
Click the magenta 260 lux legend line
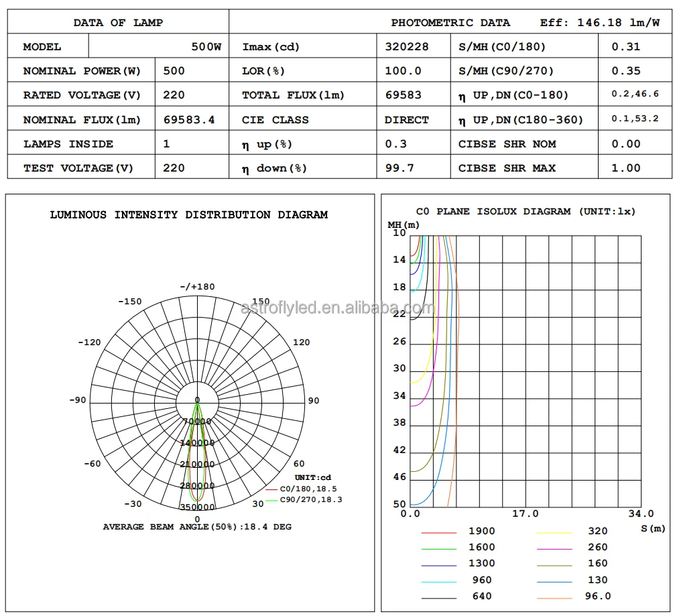coord(554,548)
